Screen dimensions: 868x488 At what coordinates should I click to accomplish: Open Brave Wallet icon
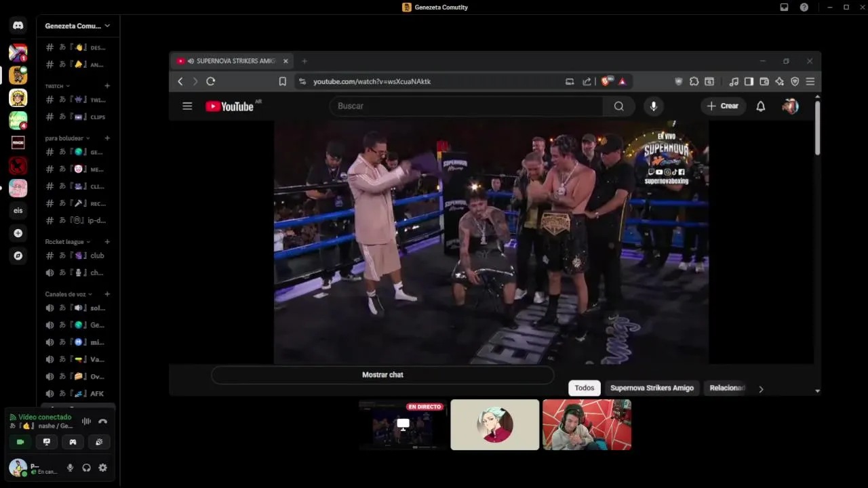pyautogui.click(x=764, y=81)
